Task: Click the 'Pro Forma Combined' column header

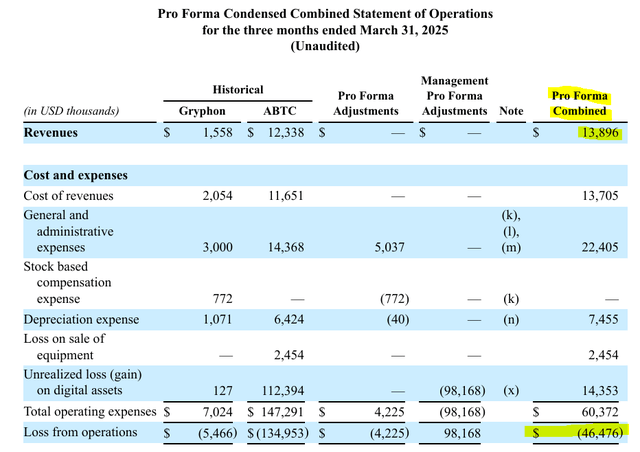Action: [x=580, y=103]
